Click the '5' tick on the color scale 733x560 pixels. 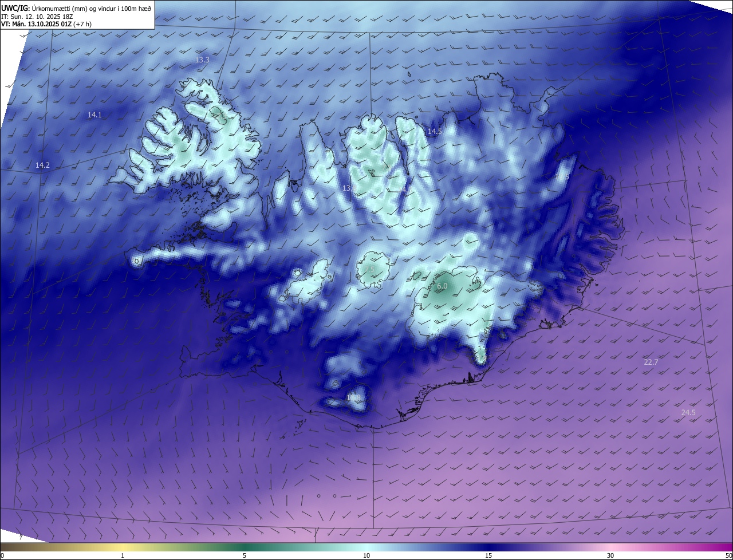[245, 555]
